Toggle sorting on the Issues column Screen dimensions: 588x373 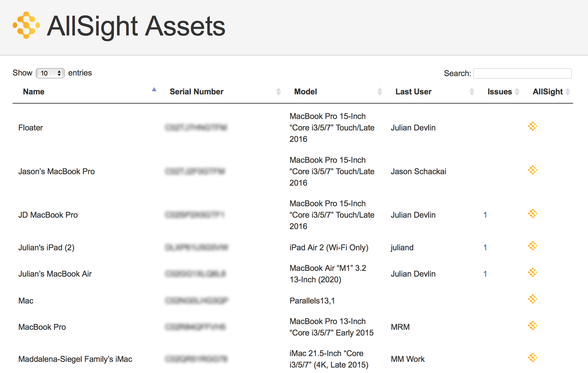pos(517,92)
